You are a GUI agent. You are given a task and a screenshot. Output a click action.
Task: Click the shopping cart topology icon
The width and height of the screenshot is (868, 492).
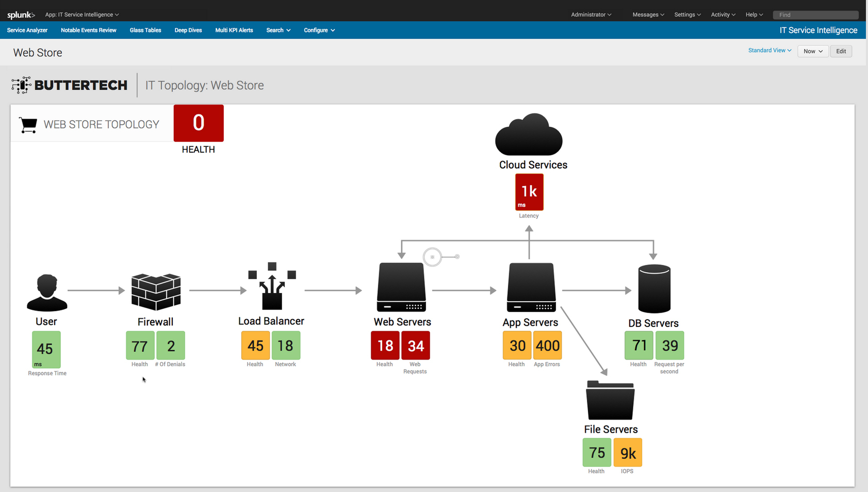click(28, 124)
